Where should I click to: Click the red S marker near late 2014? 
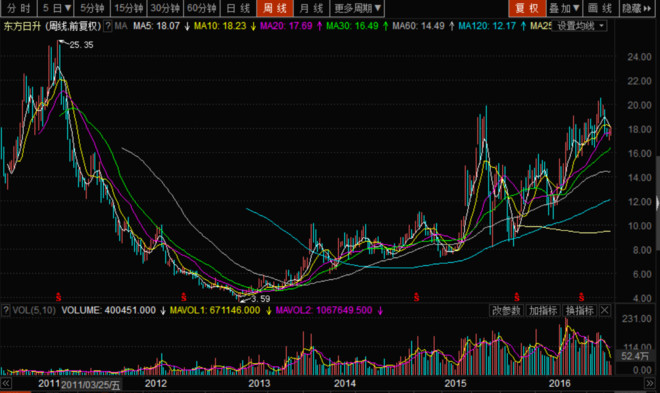416,297
